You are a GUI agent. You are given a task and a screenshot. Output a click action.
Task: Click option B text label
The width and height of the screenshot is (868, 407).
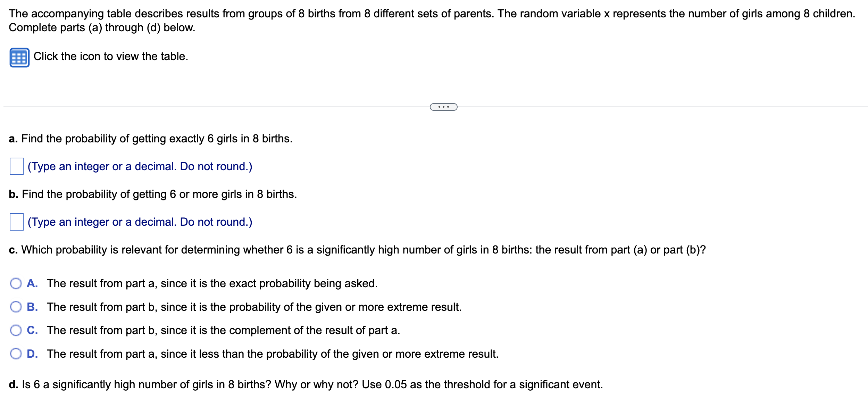[x=253, y=307]
